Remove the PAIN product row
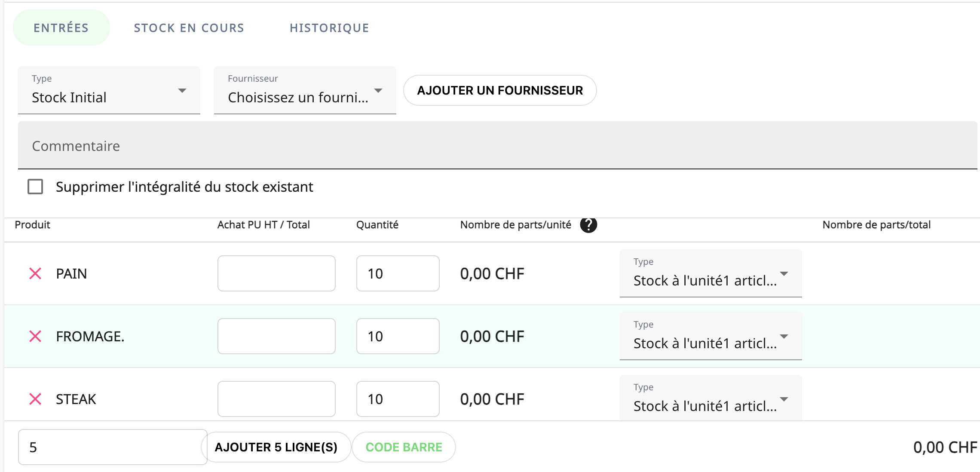Screen dimensions: 980x472 click(35, 273)
